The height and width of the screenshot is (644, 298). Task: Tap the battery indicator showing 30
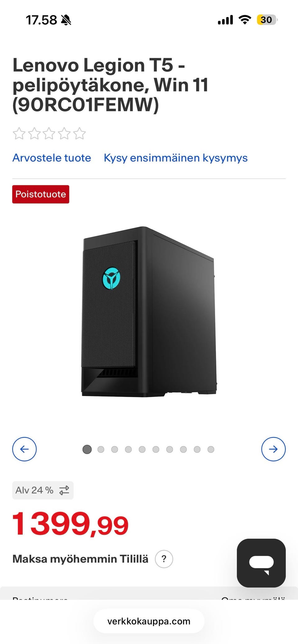pos(267,20)
